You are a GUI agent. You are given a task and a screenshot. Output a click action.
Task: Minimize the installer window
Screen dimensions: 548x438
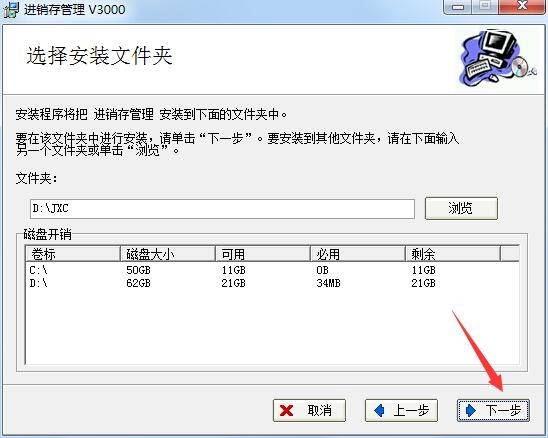tap(458, 6)
